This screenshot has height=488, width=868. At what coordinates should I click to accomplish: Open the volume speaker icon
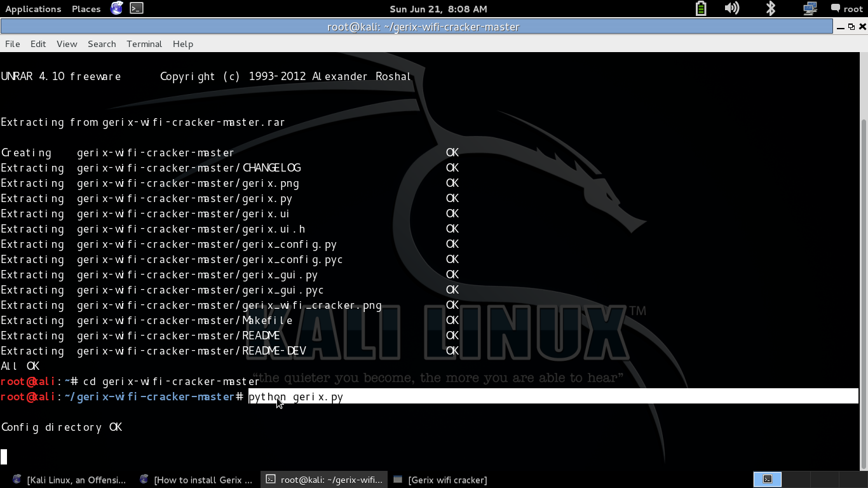pyautogui.click(x=732, y=8)
